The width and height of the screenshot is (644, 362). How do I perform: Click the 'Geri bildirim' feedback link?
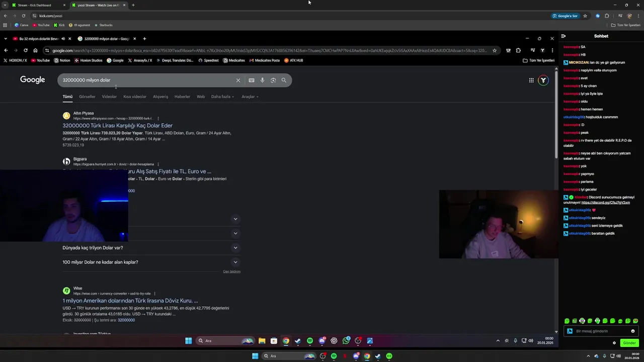pos(232,271)
